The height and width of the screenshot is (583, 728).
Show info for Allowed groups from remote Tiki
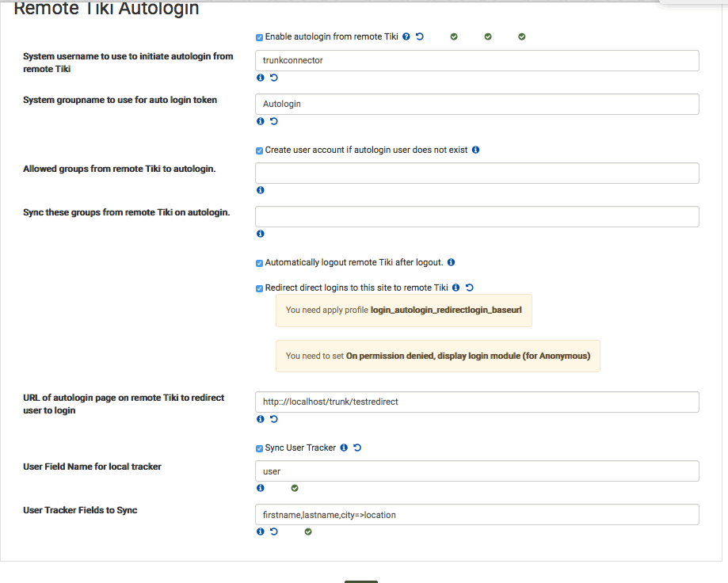pos(261,190)
